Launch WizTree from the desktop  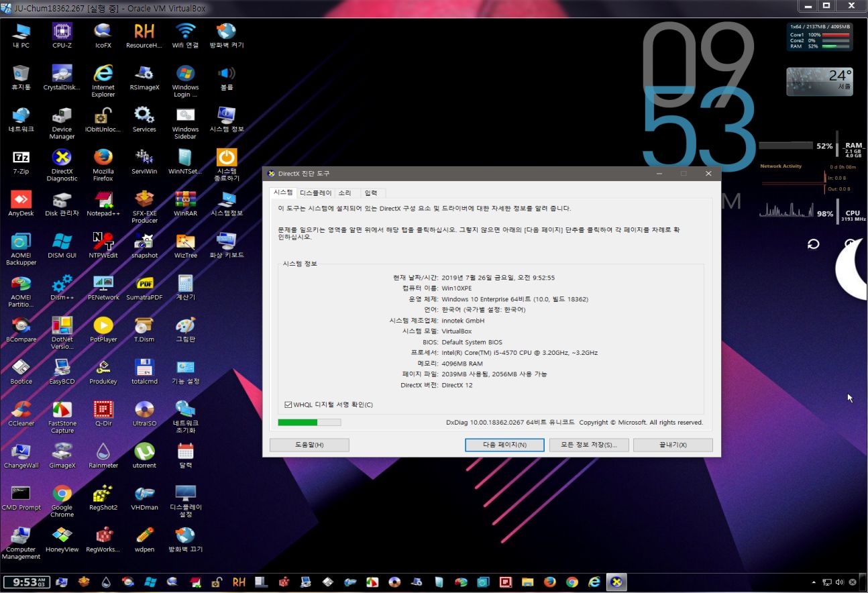(186, 246)
